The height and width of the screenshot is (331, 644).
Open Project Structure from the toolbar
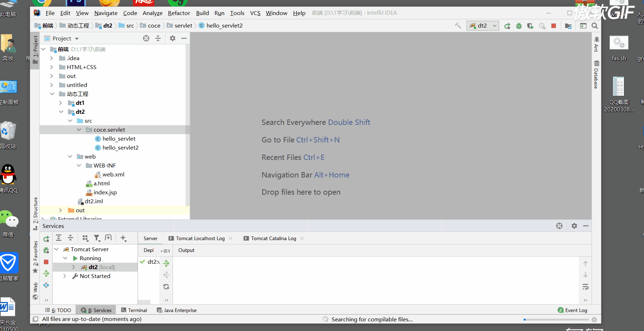(x=568, y=26)
